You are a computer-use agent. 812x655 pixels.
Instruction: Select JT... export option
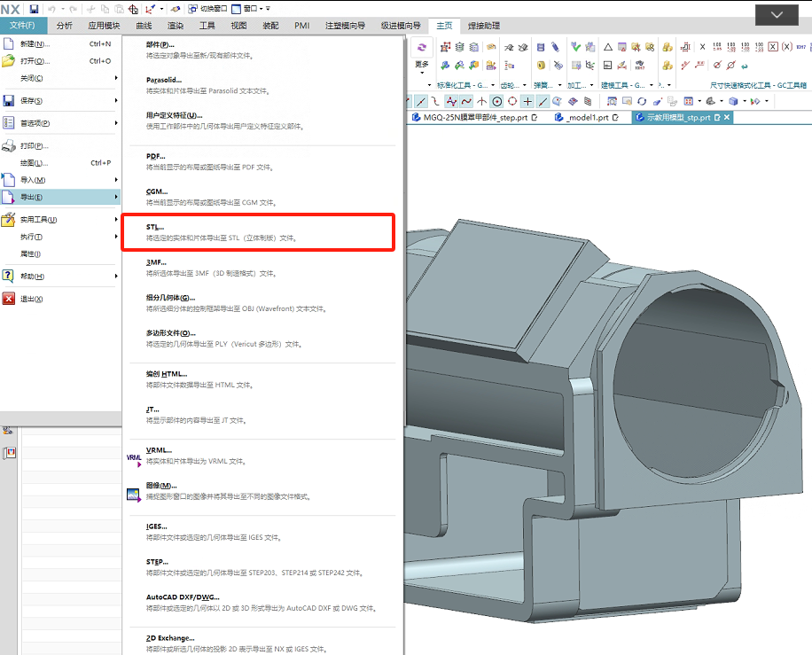[x=262, y=415]
